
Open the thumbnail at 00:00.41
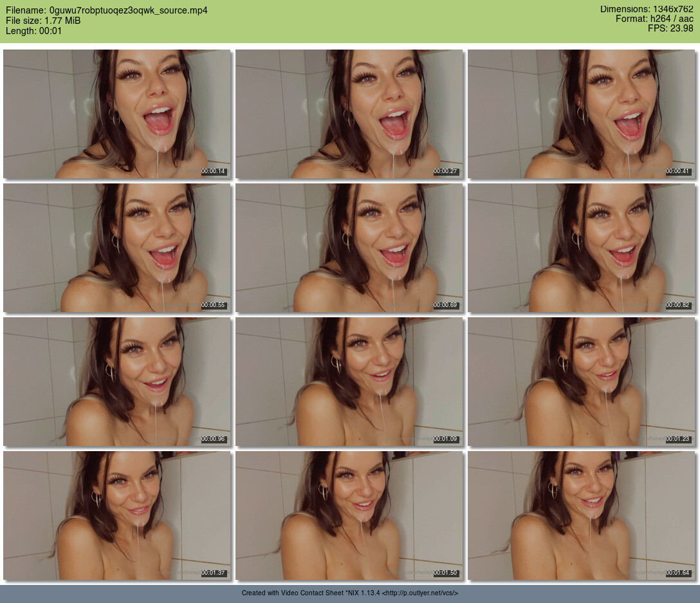(x=581, y=114)
